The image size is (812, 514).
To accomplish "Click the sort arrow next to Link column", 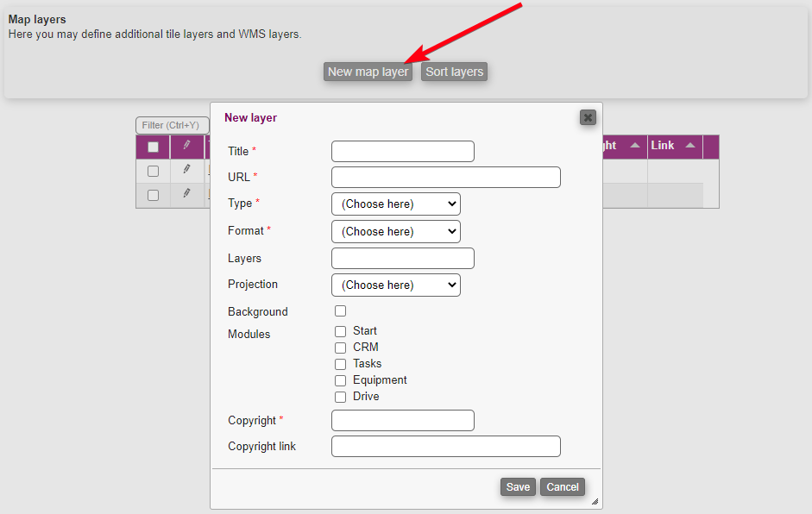I will [690, 146].
